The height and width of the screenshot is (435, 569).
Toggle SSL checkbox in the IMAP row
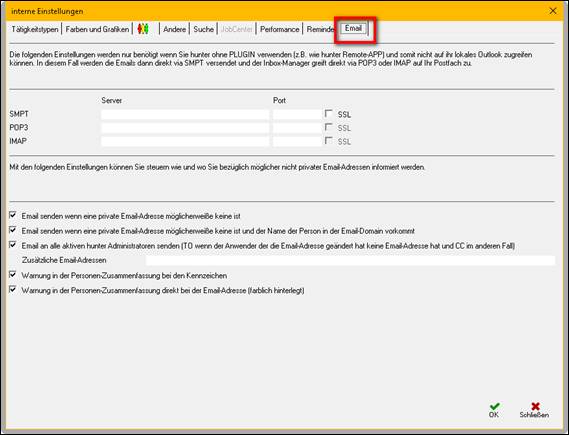point(328,140)
